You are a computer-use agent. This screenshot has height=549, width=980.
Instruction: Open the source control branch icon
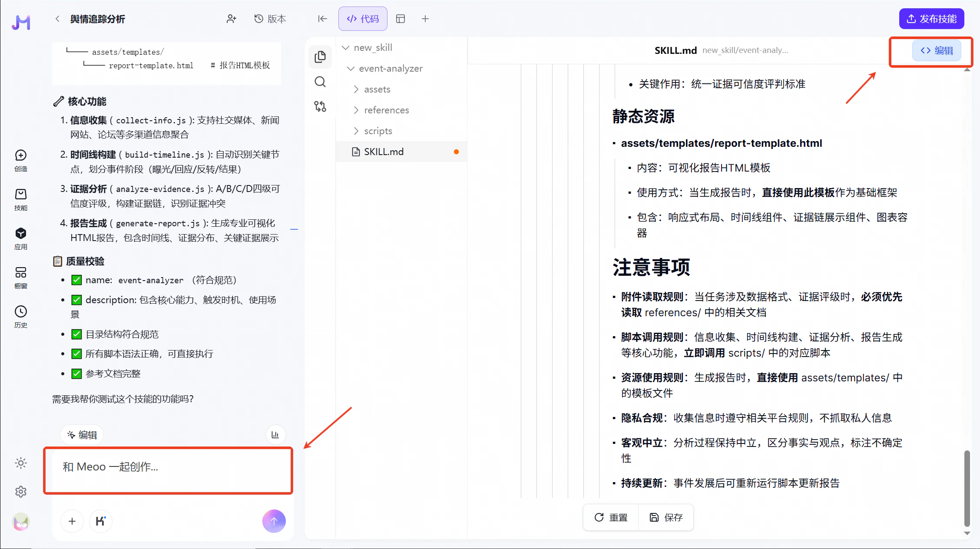point(320,106)
